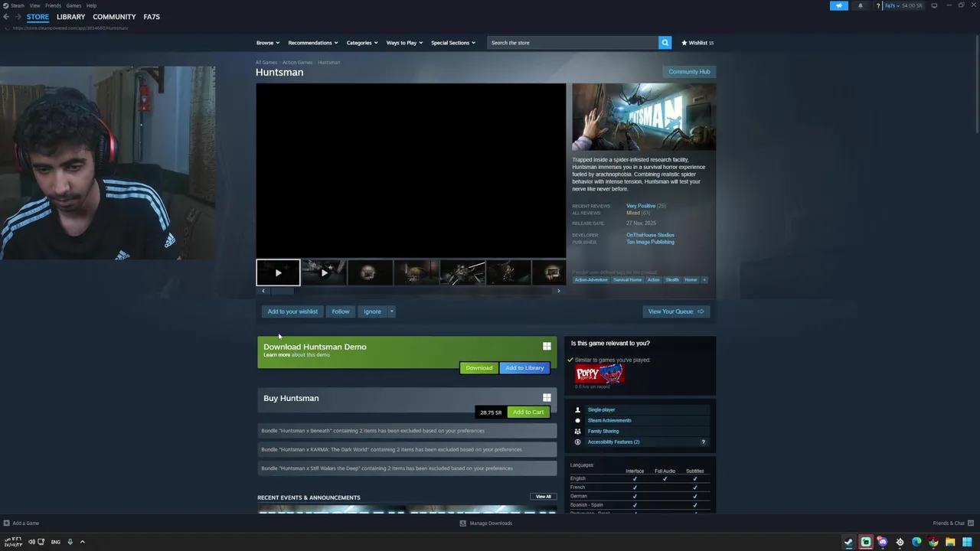Open Discord from the taskbar

pyautogui.click(x=882, y=542)
